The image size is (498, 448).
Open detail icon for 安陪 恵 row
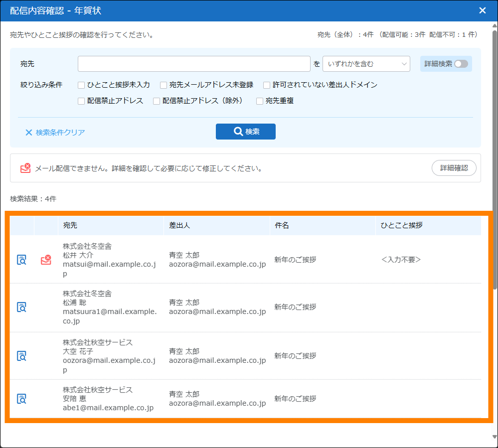pyautogui.click(x=22, y=399)
